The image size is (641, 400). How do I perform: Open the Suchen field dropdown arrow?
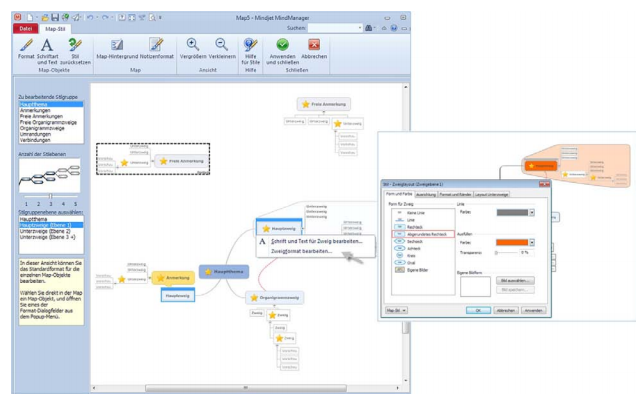tap(360, 28)
